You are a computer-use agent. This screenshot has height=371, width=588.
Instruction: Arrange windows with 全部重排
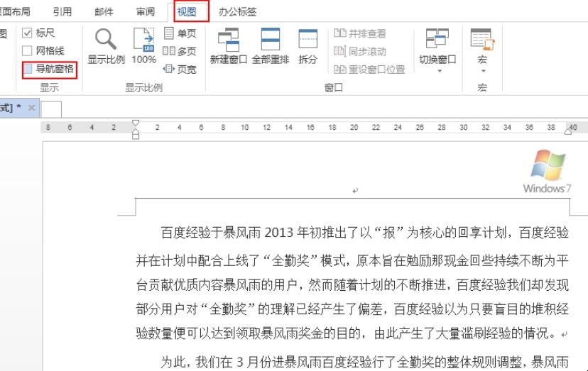[271, 45]
